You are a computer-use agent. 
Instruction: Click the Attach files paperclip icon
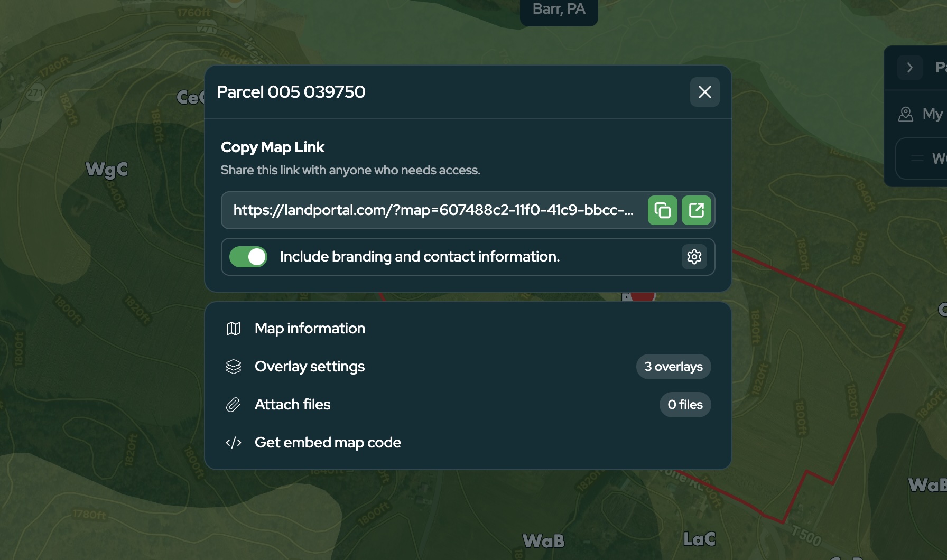(x=234, y=405)
